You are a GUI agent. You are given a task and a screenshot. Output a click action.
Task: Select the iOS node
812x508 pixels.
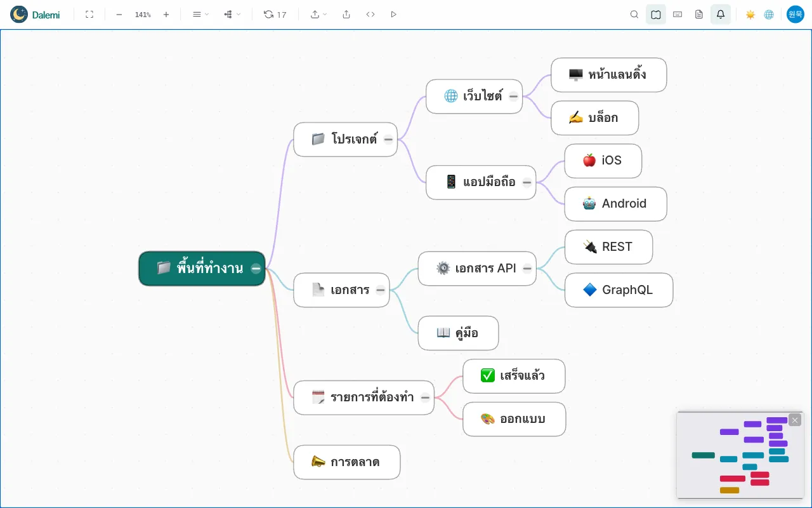pyautogui.click(x=603, y=161)
